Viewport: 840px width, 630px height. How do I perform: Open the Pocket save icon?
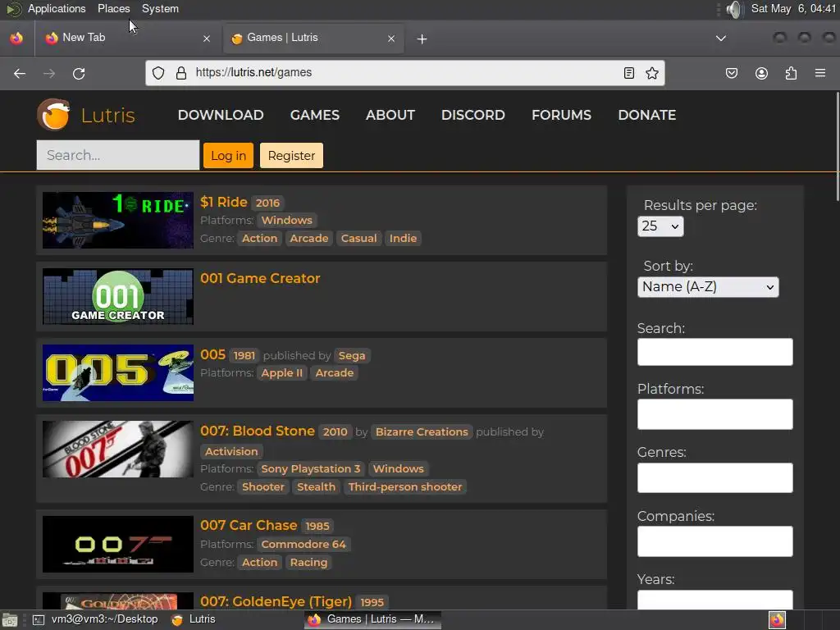[732, 73]
